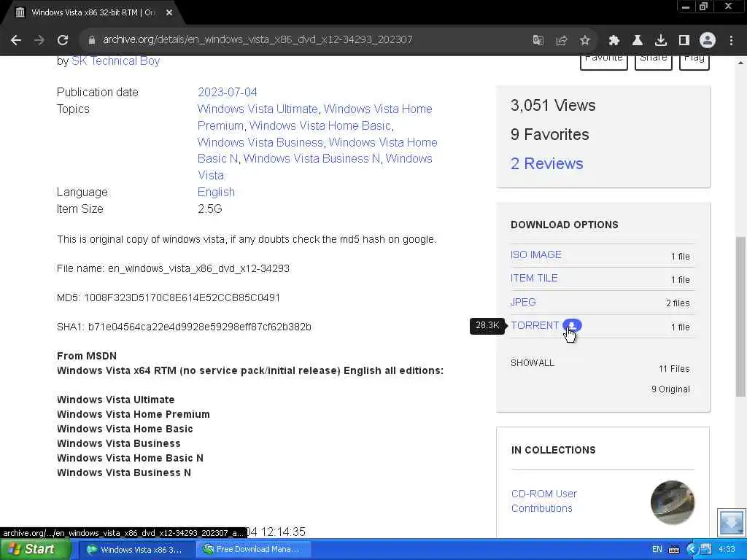747x560 pixels.
Task: Click the browser forward arrow
Action: pos(39,40)
